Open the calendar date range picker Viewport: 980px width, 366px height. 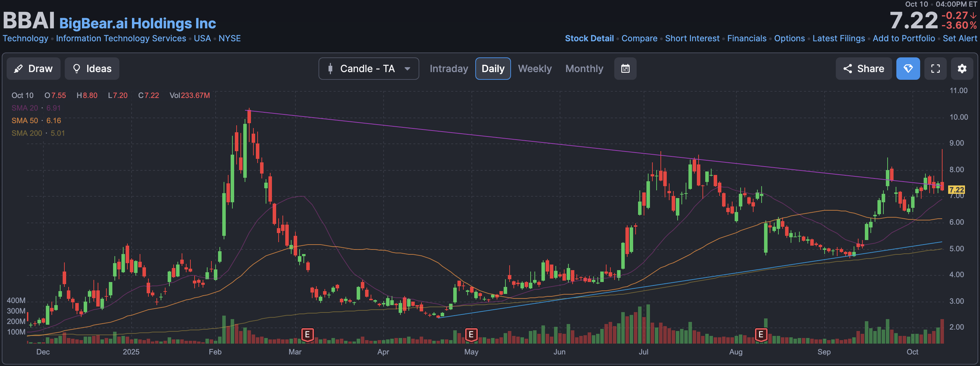click(625, 69)
